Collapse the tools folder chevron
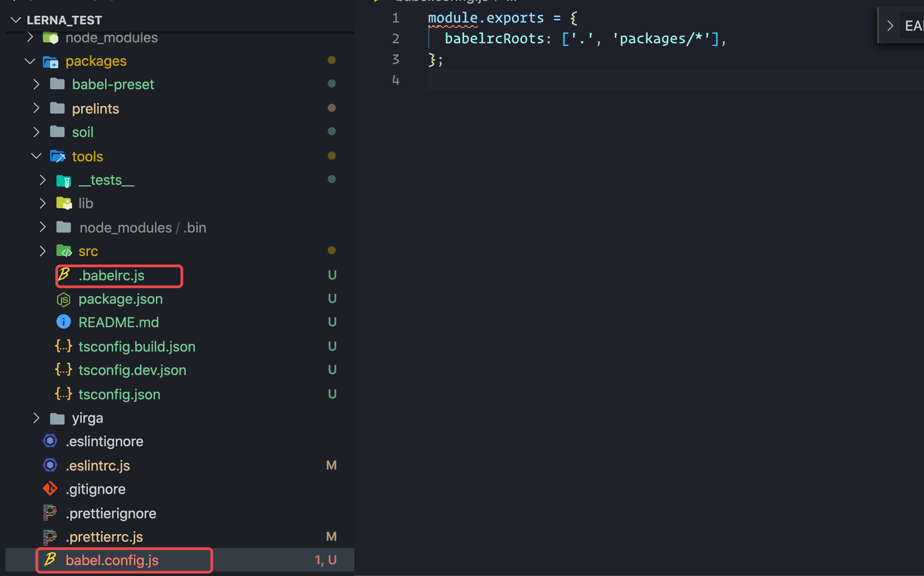 tap(36, 156)
